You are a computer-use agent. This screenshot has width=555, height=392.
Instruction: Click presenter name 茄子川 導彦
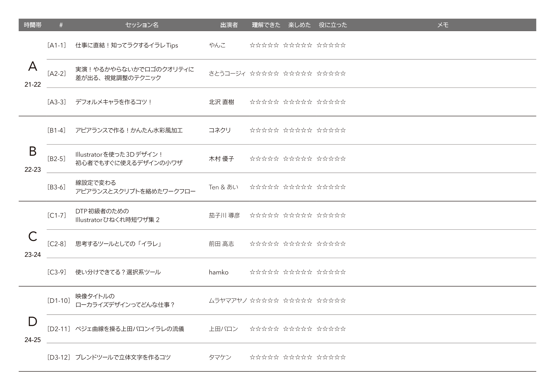pyautogui.click(x=224, y=215)
